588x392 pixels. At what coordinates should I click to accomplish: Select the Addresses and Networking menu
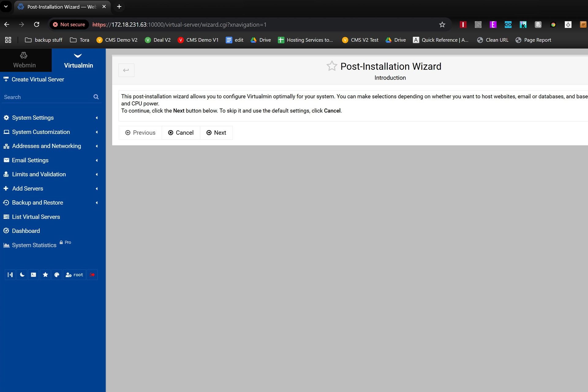[46, 146]
